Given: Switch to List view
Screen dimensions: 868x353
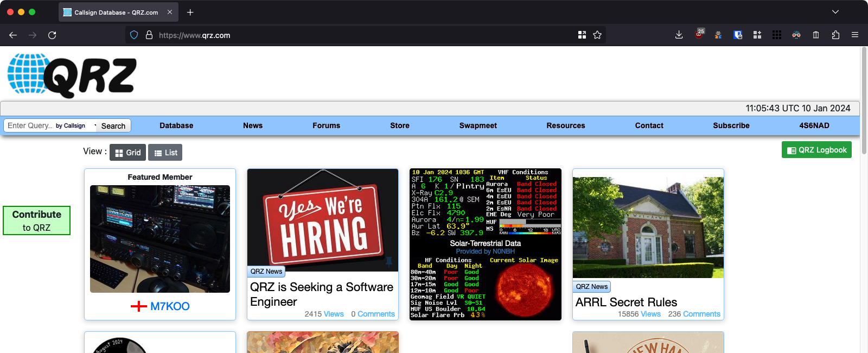Looking at the screenshot, I should 165,153.
